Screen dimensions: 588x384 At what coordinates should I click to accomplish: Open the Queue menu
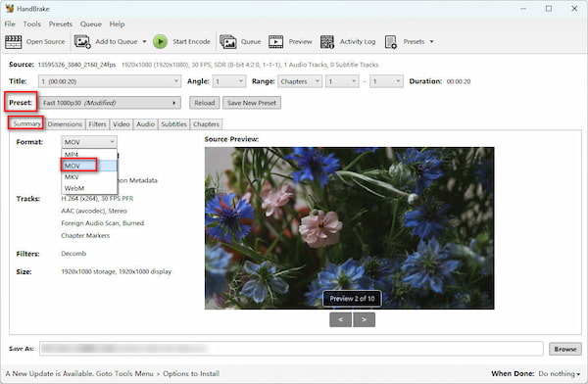click(x=91, y=24)
